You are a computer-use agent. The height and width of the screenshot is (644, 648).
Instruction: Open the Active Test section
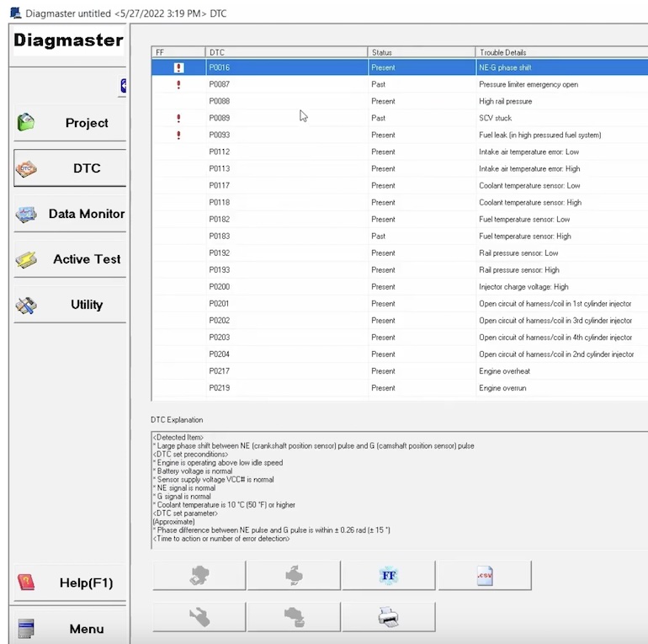tap(70, 259)
